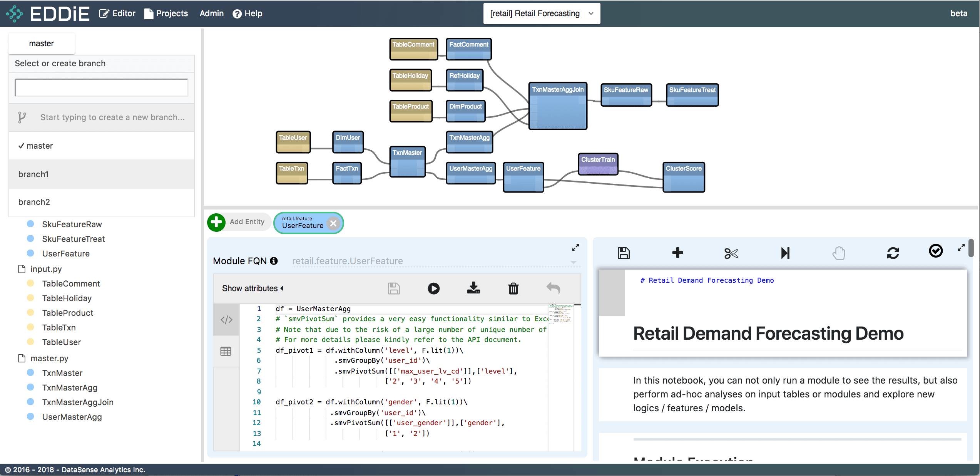
Task: Click the notebook add cell plus icon
Action: pyautogui.click(x=677, y=253)
